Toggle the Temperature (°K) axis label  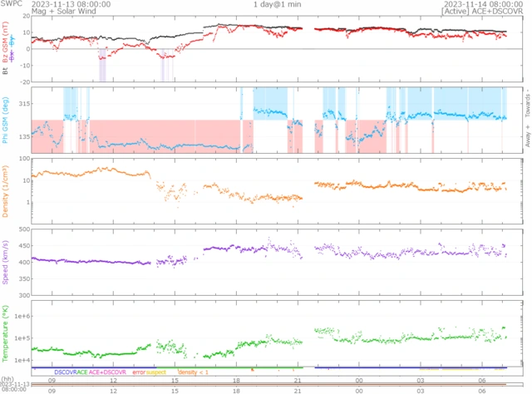coord(5,333)
